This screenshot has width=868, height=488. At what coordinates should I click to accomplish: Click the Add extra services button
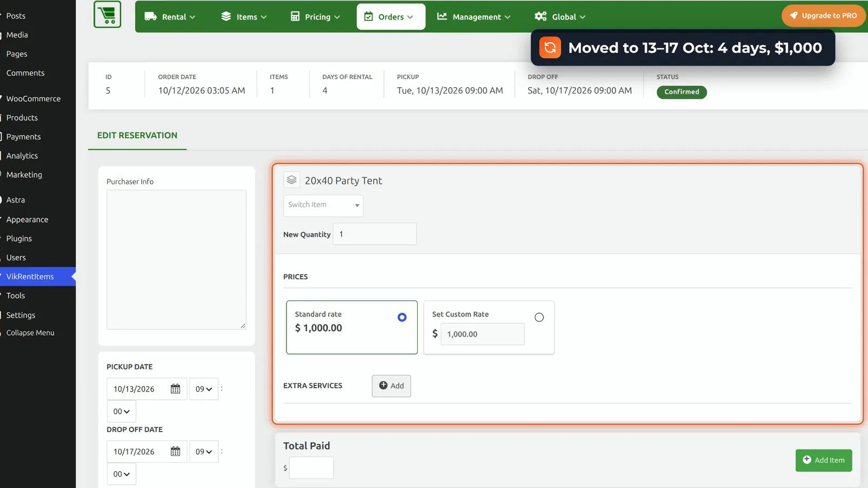391,386
